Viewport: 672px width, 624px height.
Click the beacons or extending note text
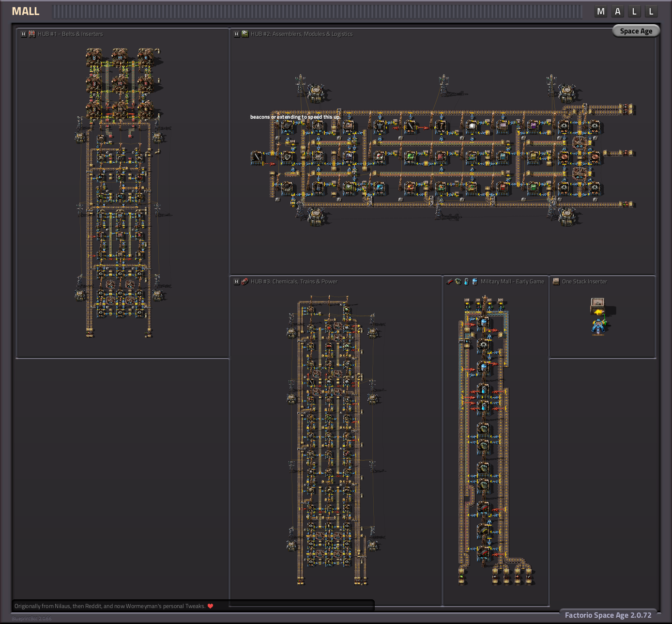[x=295, y=117]
